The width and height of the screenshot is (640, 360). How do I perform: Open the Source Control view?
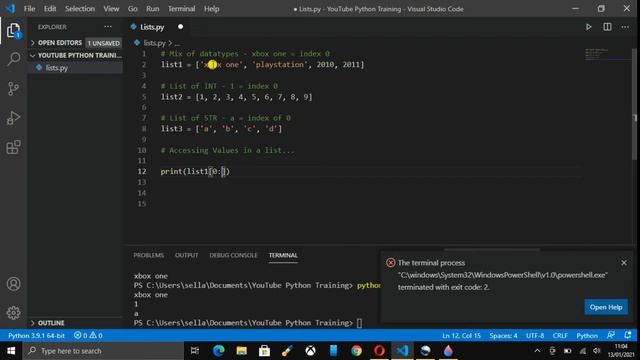click(x=13, y=89)
